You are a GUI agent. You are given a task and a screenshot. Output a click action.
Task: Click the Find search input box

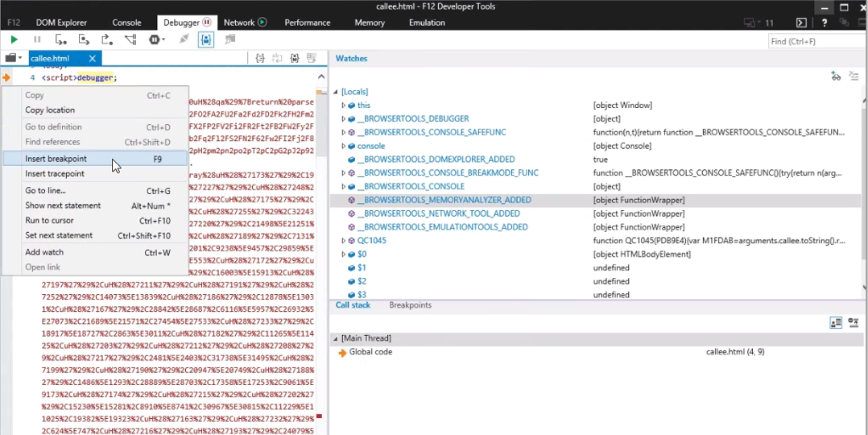pos(815,41)
